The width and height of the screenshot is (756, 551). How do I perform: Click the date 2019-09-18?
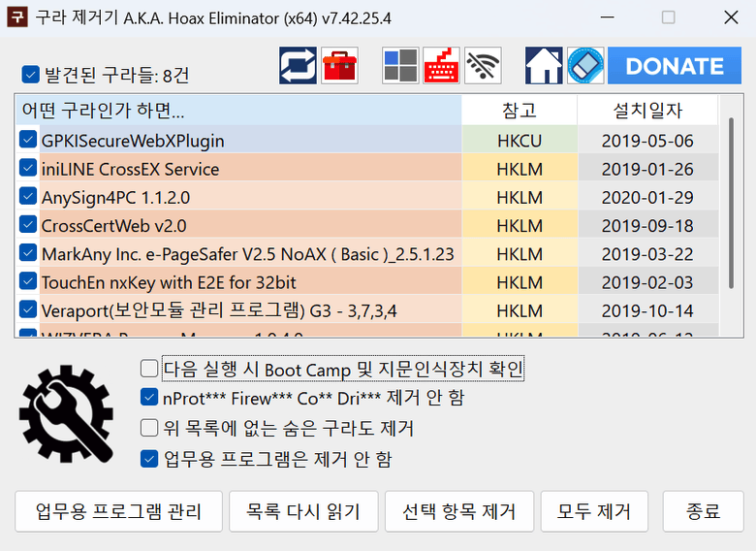[647, 226]
